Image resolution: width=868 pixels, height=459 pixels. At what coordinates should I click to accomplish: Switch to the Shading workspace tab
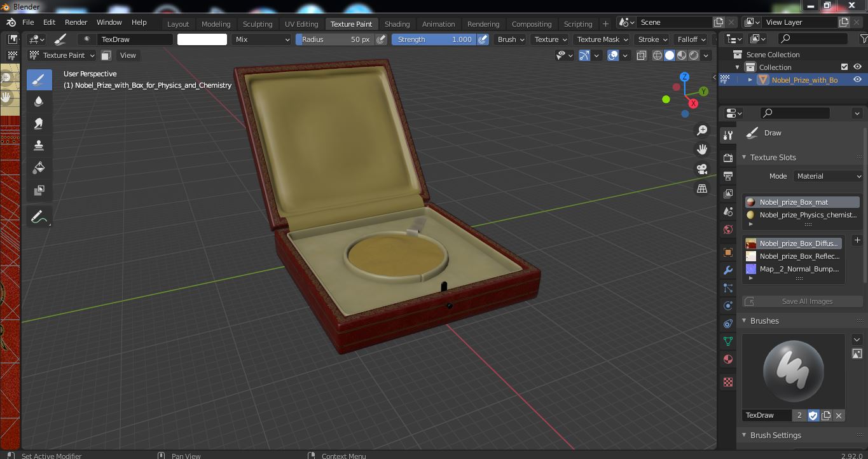tap(397, 24)
